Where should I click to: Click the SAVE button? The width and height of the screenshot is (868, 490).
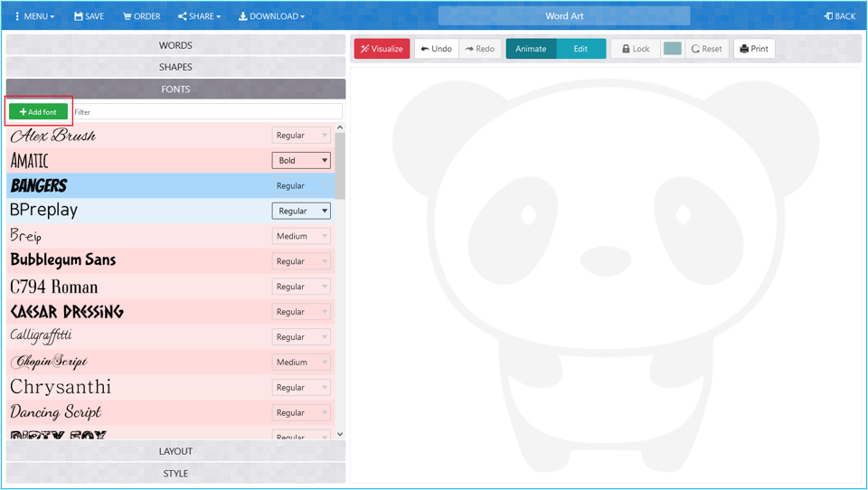[x=89, y=16]
